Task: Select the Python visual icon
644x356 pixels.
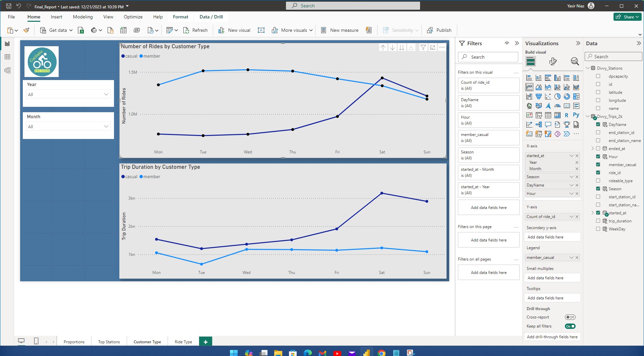Action: [576, 115]
